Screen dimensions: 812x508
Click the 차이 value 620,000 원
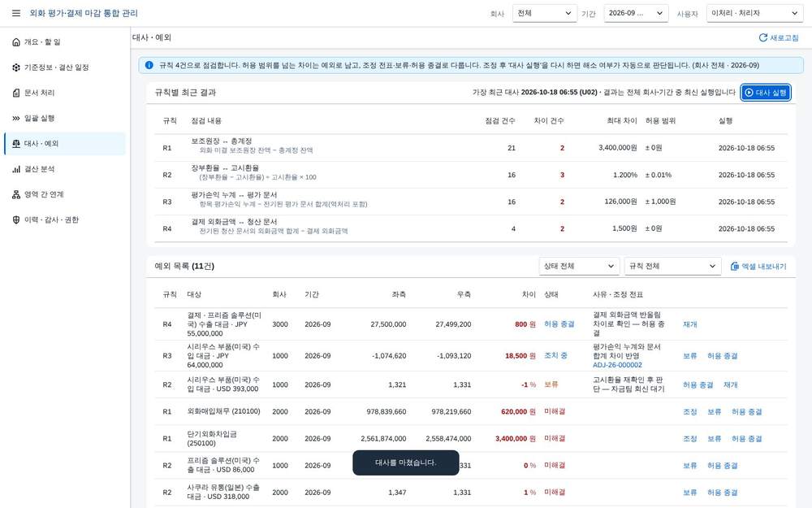tap(518, 411)
